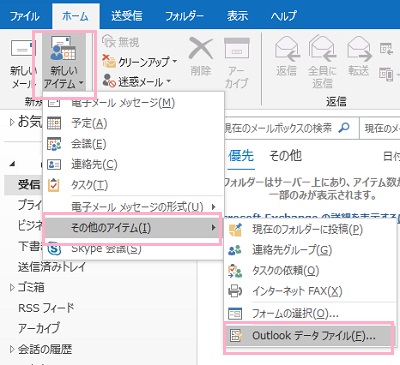The image size is (400, 365).
Task: Choose Task Request (タスクの依頼) icon item
Action: [235, 271]
